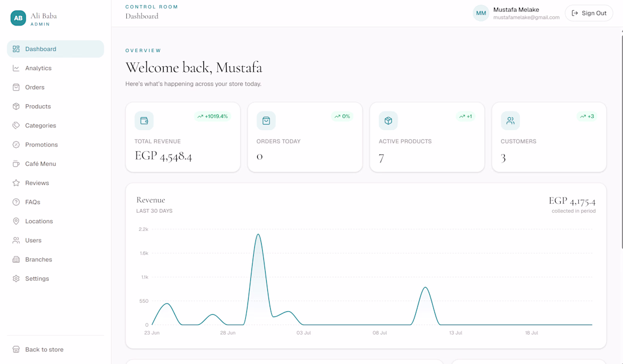This screenshot has height=364, width=623.
Task: Click the Analytics chart icon in sidebar
Action: click(16, 68)
